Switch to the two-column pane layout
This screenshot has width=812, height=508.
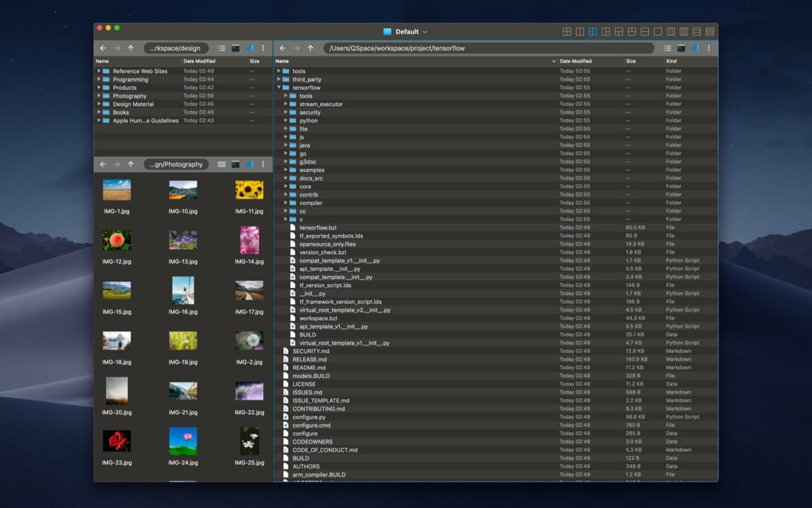pos(580,32)
